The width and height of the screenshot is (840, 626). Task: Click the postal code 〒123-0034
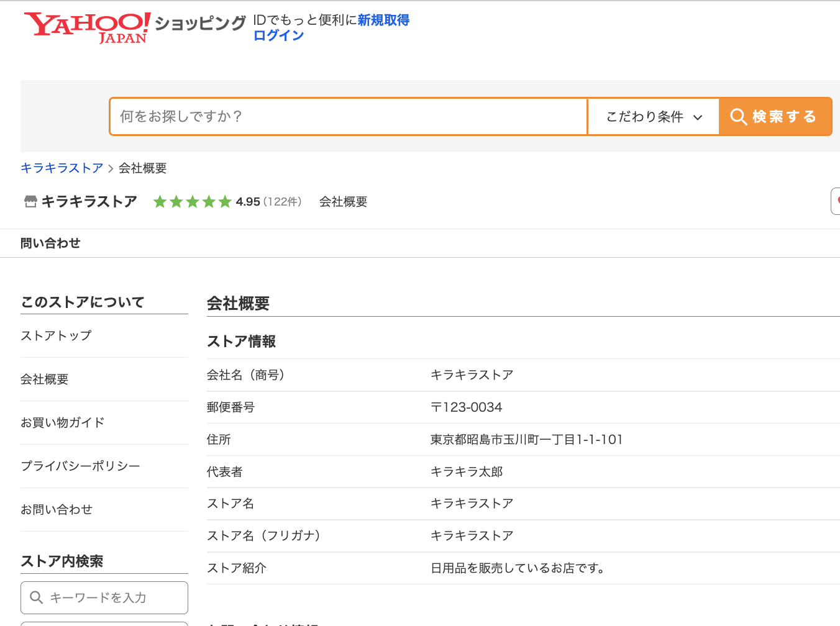click(x=467, y=407)
